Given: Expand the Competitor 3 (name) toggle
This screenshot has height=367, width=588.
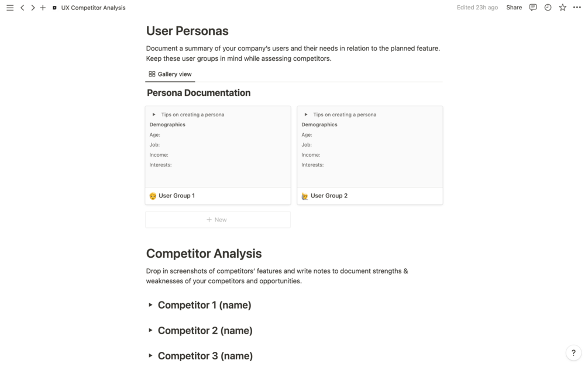Looking at the screenshot, I should pos(150,356).
